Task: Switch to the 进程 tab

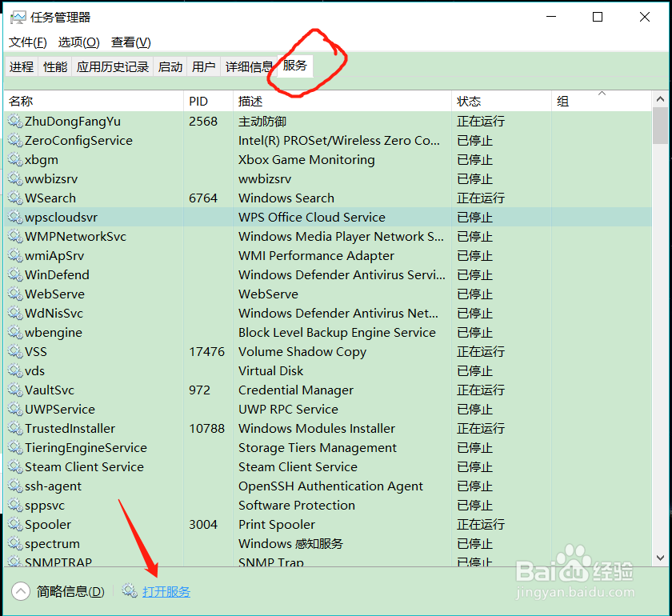Action: pos(22,66)
